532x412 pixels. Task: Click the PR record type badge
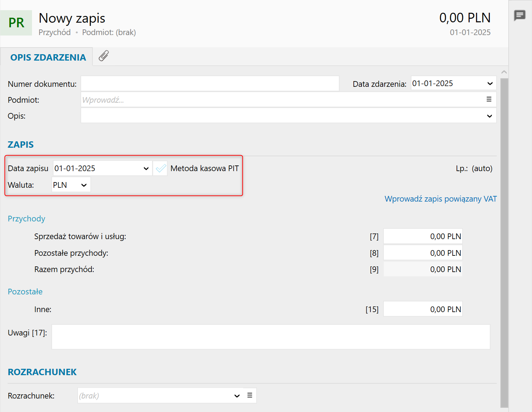pos(16,23)
